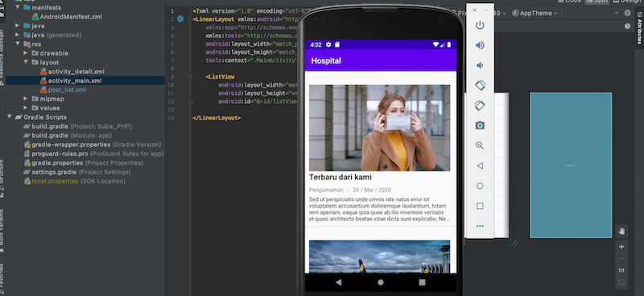The width and height of the screenshot is (644, 296).
Task: Open the Resource Manager side panel
Action: click(2, 56)
